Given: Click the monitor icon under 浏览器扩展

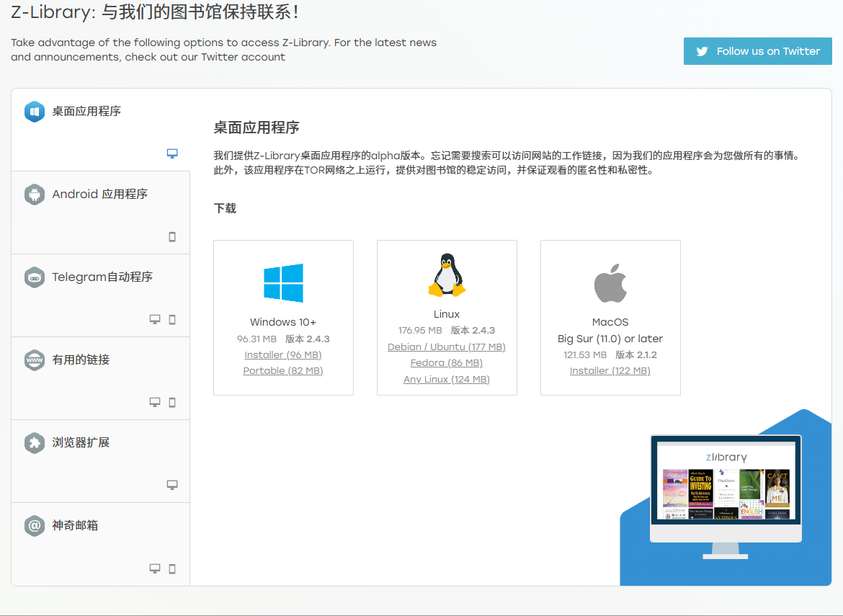Looking at the screenshot, I should [x=172, y=485].
